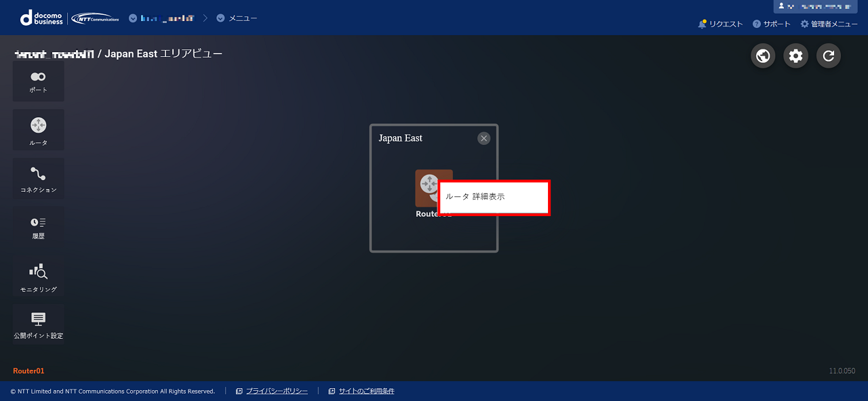Click version number 11.0.050
Viewport: 868px width, 401px height.
(x=842, y=371)
